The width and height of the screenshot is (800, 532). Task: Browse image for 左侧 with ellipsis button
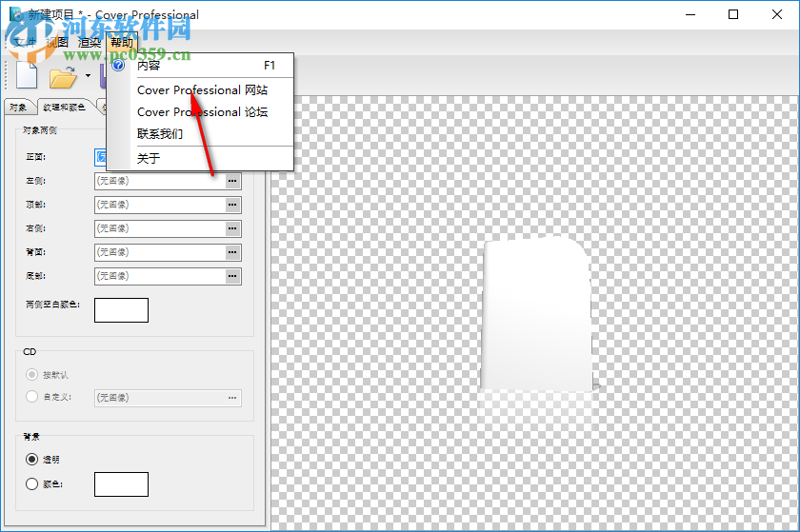click(x=232, y=181)
